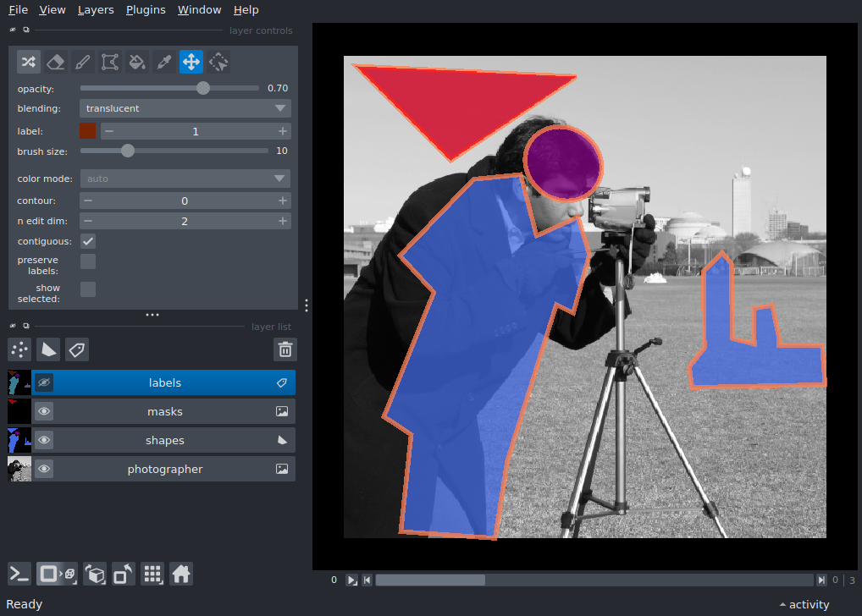Toggle grid view mode
Image resolution: width=862 pixels, height=616 pixels.
pos(152,575)
